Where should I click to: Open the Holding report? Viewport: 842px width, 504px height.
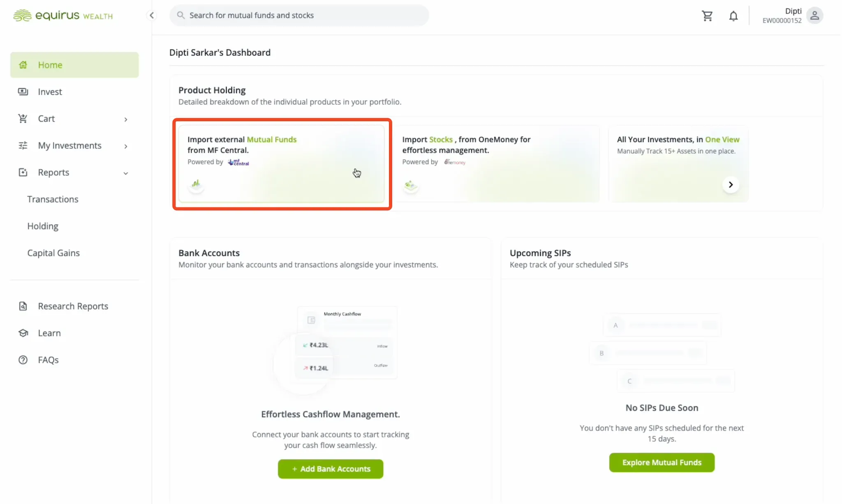(43, 226)
